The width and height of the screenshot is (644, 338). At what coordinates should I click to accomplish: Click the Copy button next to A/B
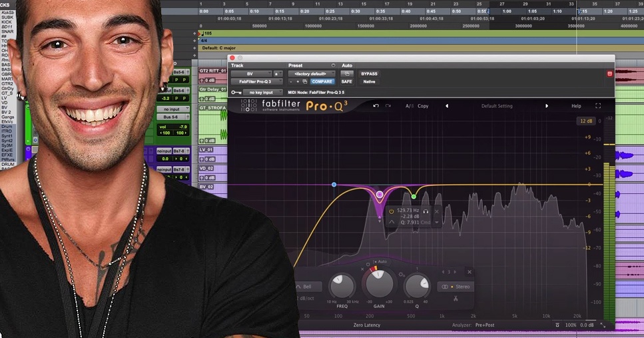tap(423, 106)
